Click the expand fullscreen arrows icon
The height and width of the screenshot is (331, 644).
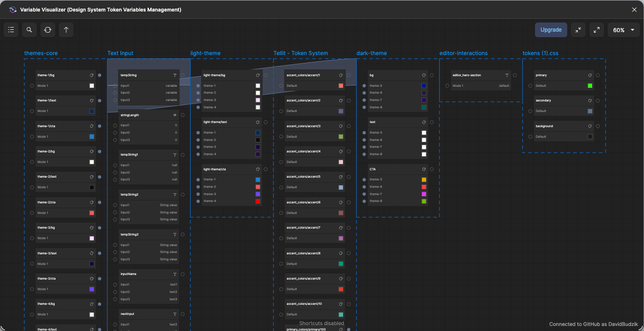[x=597, y=30]
